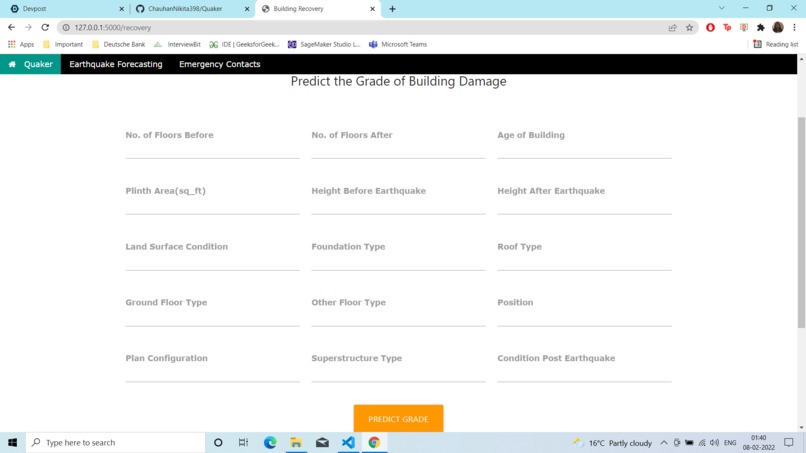Select the Building Recovery tab

(x=318, y=9)
